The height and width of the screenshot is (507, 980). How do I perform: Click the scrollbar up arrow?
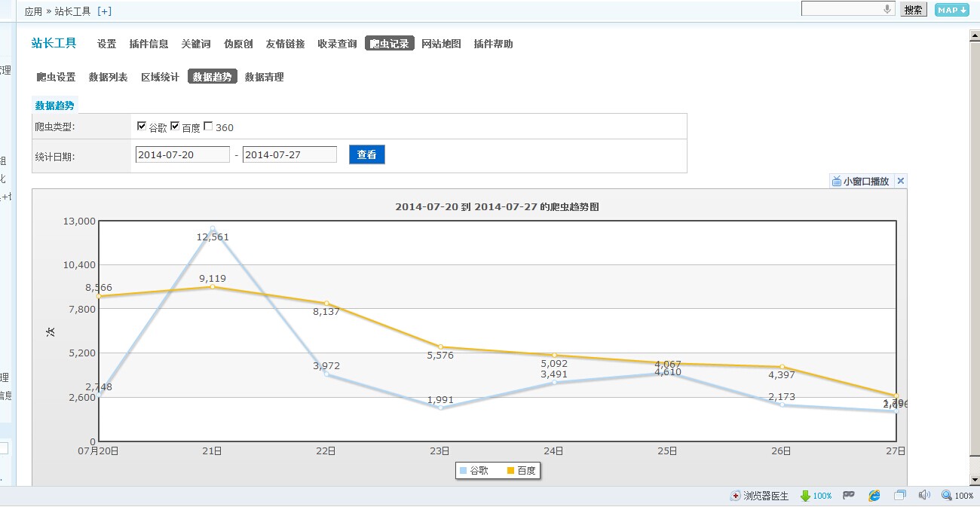pos(974,37)
